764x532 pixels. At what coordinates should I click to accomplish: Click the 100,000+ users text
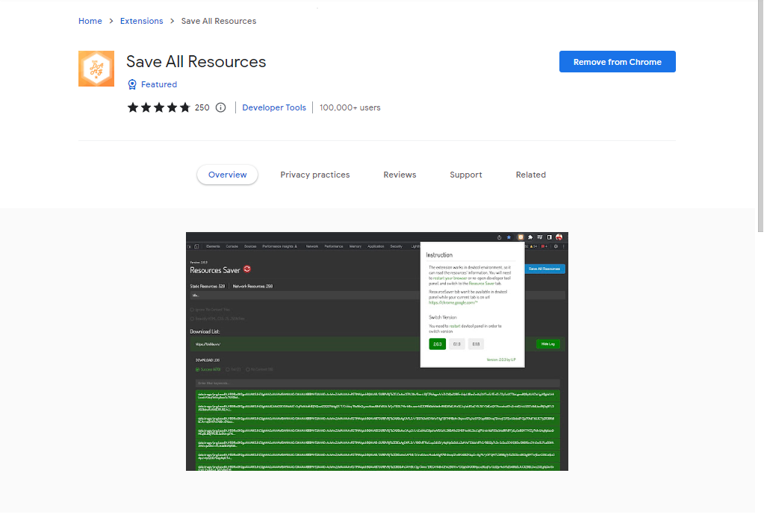point(350,107)
